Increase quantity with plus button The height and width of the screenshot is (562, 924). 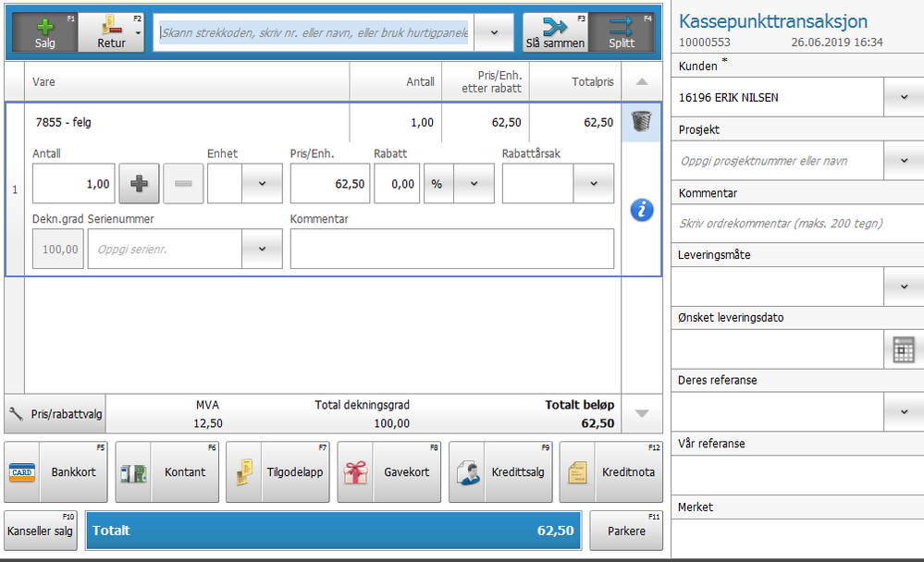tap(139, 184)
